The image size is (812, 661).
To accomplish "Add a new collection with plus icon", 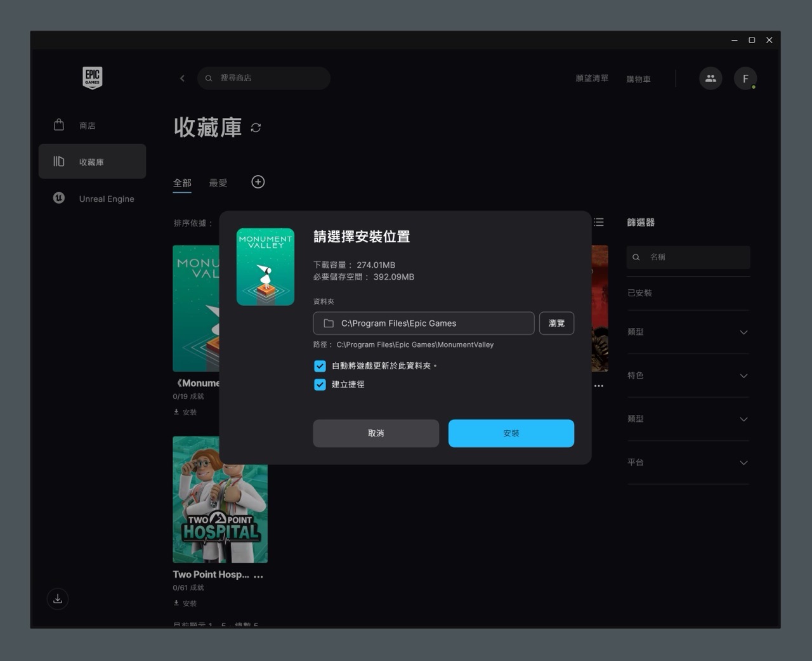I will (x=258, y=182).
